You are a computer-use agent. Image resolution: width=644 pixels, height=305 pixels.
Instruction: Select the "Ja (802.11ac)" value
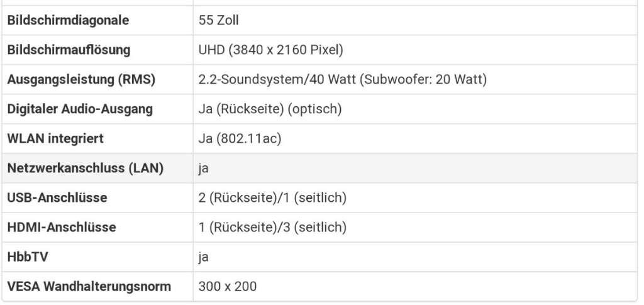coord(240,138)
